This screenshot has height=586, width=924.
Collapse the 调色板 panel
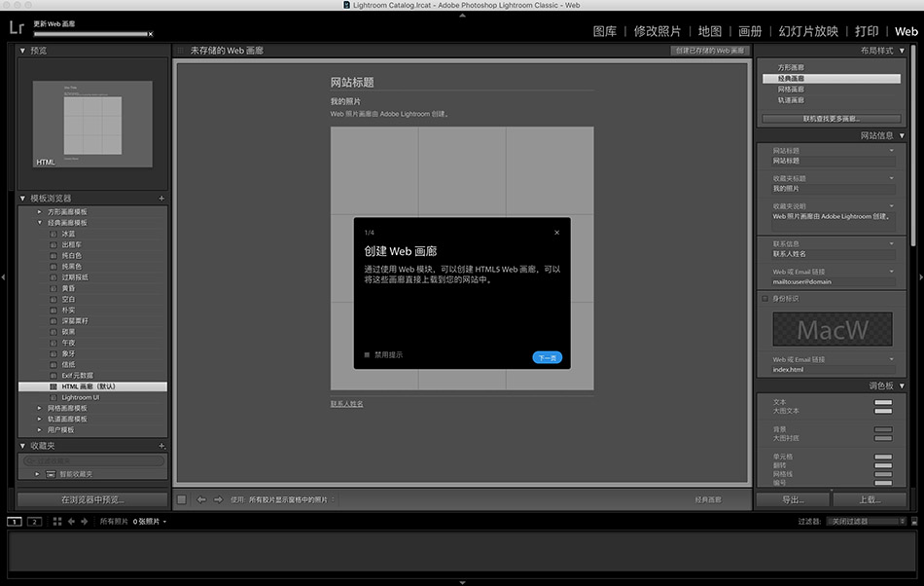coord(902,386)
